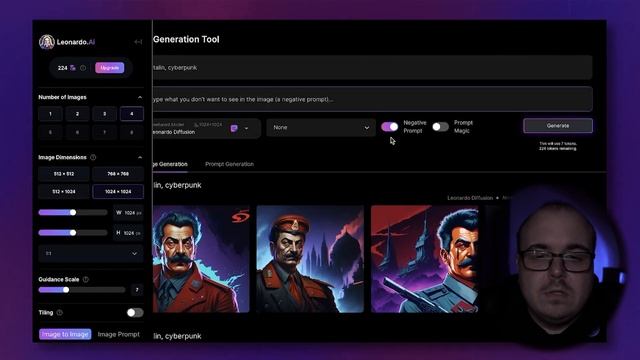Screen dimensions: 640x360
Task: Open the None style dropdown
Action: pyautogui.click(x=321, y=128)
